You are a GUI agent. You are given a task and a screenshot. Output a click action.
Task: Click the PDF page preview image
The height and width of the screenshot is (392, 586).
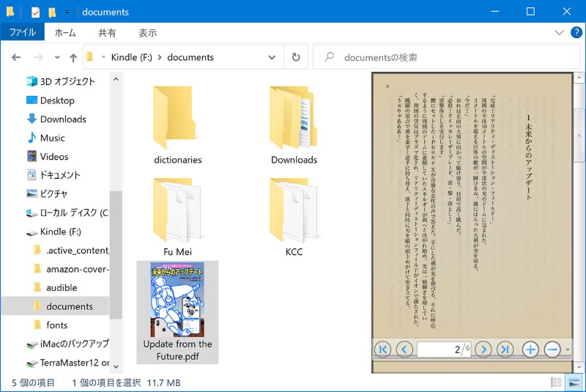472,207
